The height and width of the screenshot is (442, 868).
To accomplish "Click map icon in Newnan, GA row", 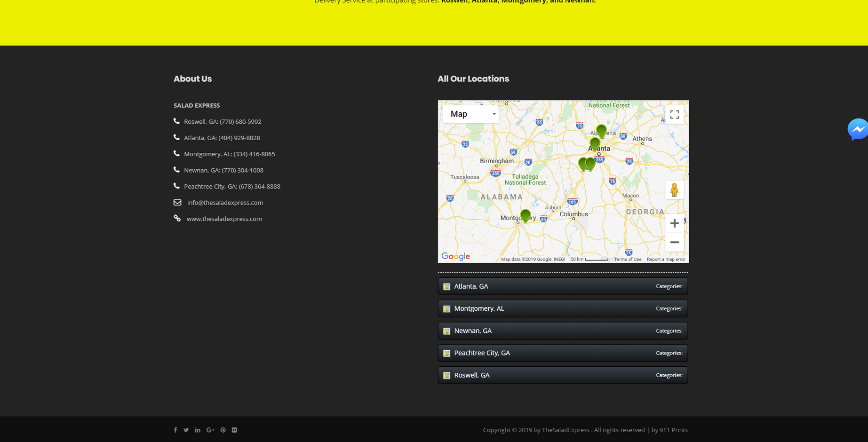I will (x=447, y=331).
